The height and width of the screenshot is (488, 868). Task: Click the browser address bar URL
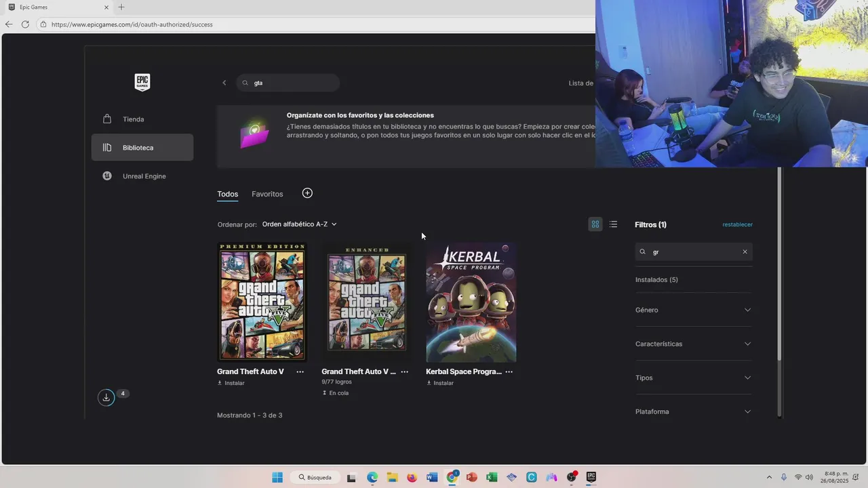click(x=132, y=24)
